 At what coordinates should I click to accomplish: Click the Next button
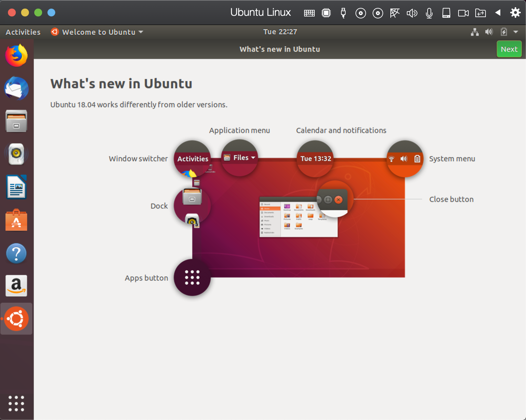[509, 49]
